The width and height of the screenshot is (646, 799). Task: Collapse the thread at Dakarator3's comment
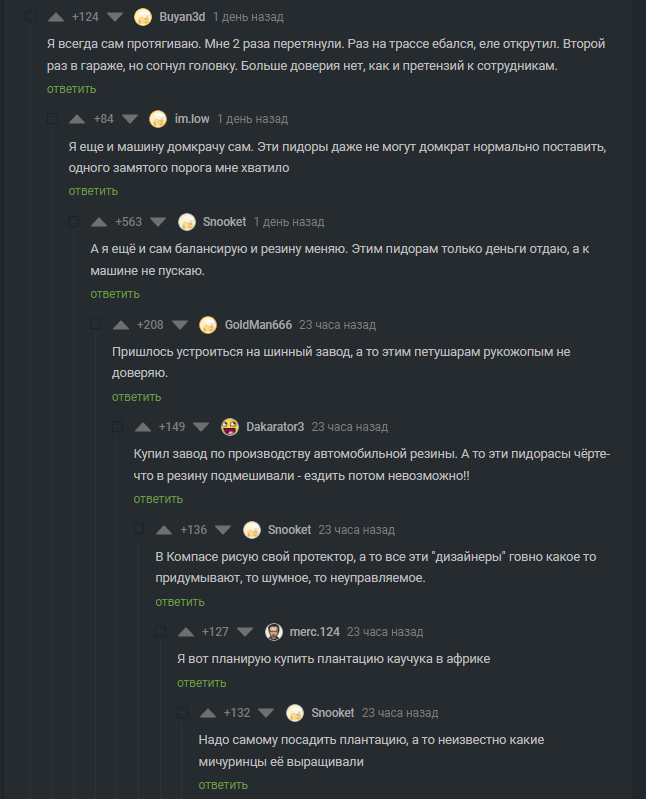click(x=118, y=427)
